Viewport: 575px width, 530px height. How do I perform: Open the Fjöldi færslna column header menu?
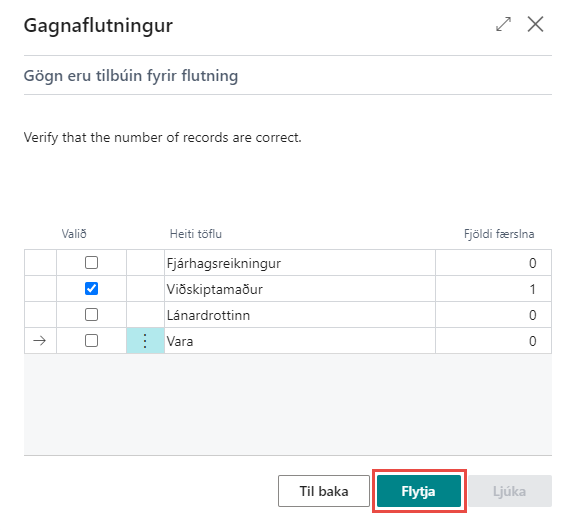[x=499, y=234]
